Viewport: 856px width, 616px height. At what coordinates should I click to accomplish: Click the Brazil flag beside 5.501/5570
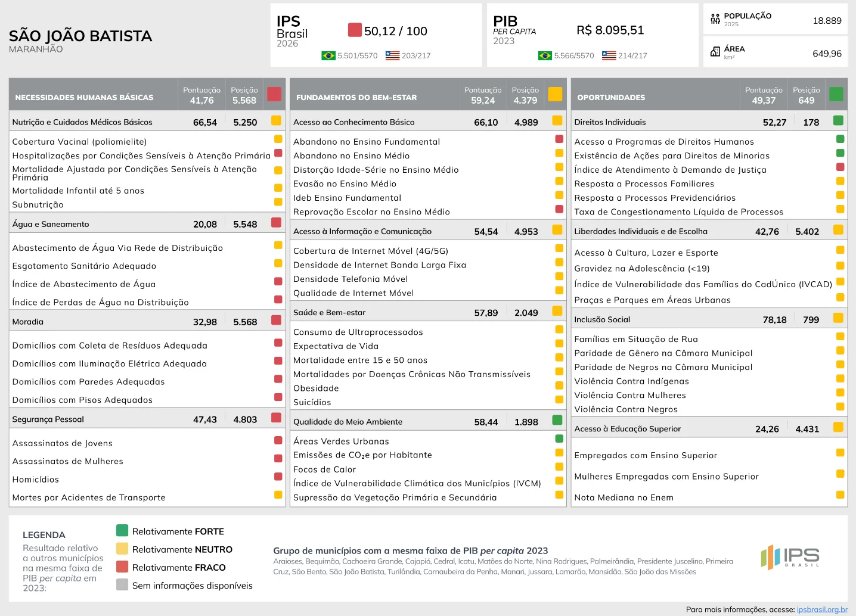(x=328, y=55)
